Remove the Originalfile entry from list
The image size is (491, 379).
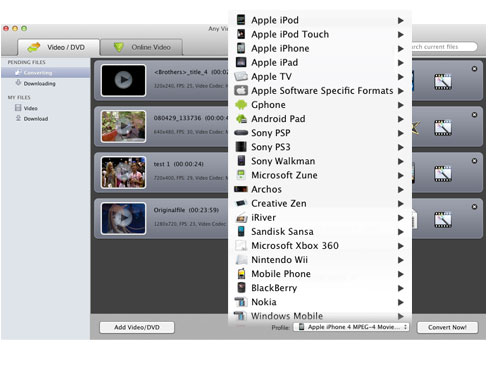tap(474, 207)
